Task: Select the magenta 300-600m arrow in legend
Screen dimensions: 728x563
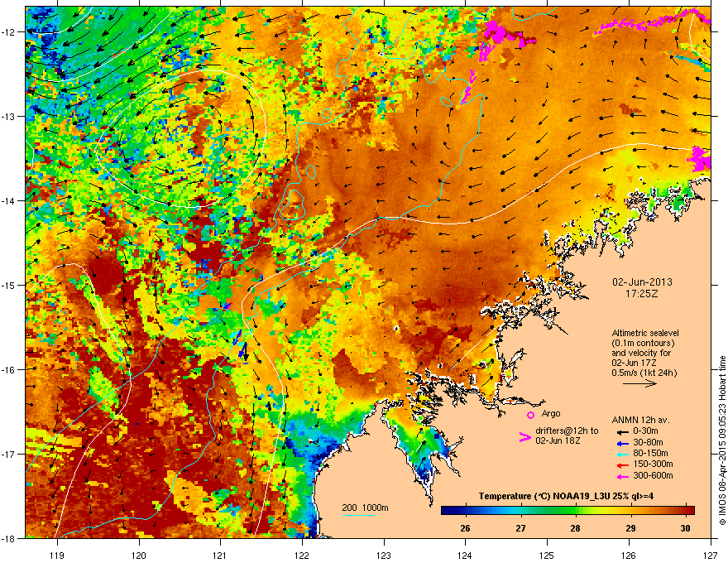Action: [x=622, y=476]
